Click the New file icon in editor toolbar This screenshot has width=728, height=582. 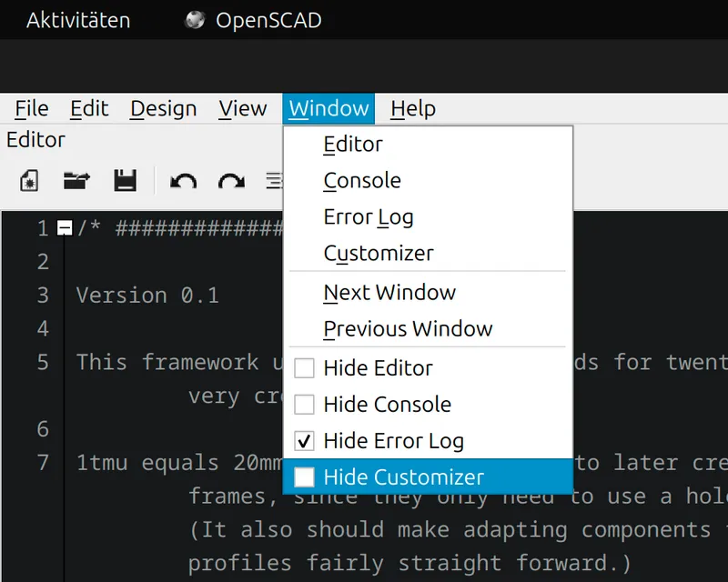pyautogui.click(x=29, y=181)
